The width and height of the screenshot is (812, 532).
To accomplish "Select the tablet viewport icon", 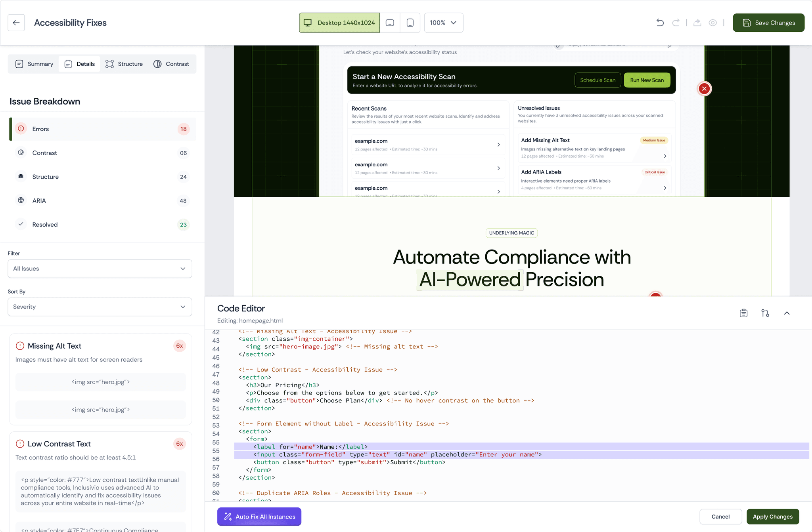I will (390, 23).
